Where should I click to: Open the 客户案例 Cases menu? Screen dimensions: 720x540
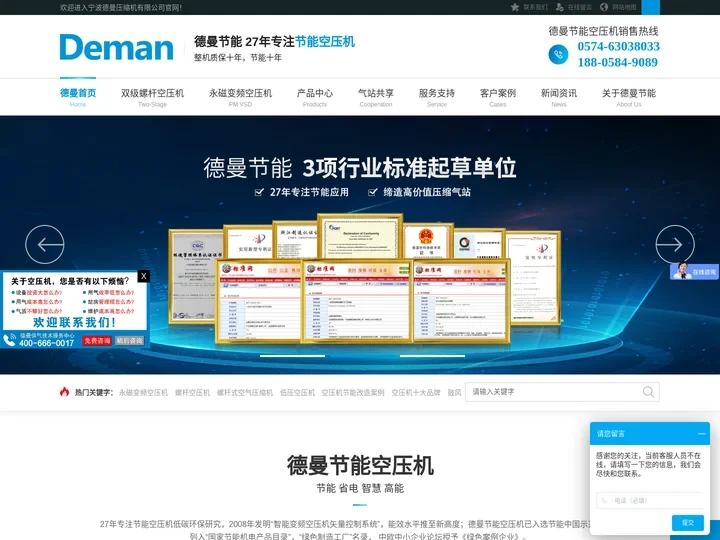(x=498, y=97)
